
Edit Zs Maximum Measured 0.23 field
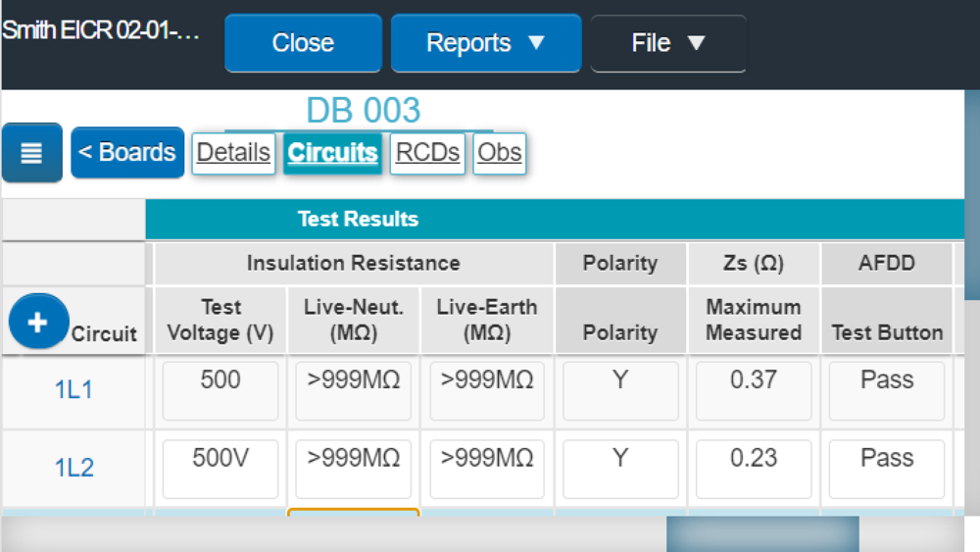coord(753,469)
